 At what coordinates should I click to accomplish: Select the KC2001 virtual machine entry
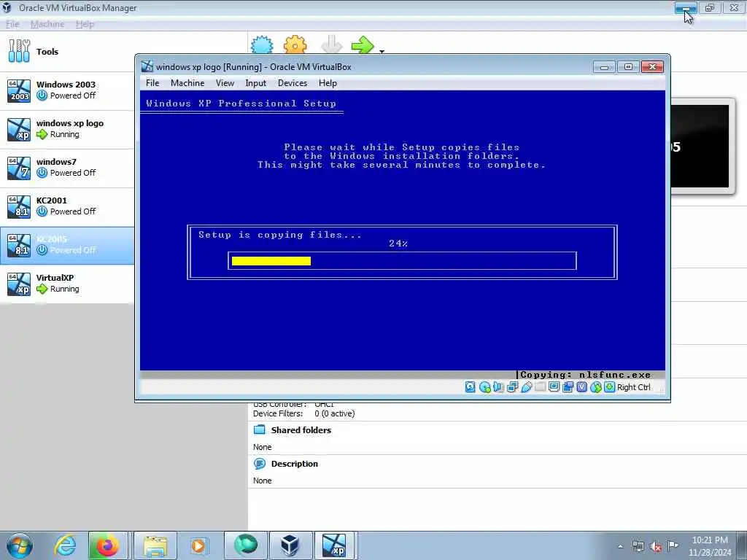66,206
